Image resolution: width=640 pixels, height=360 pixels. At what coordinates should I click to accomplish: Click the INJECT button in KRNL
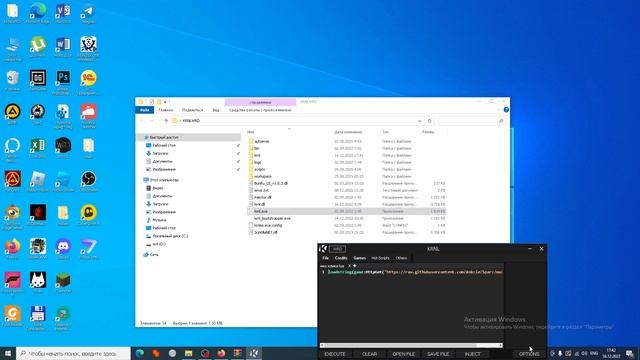472,354
